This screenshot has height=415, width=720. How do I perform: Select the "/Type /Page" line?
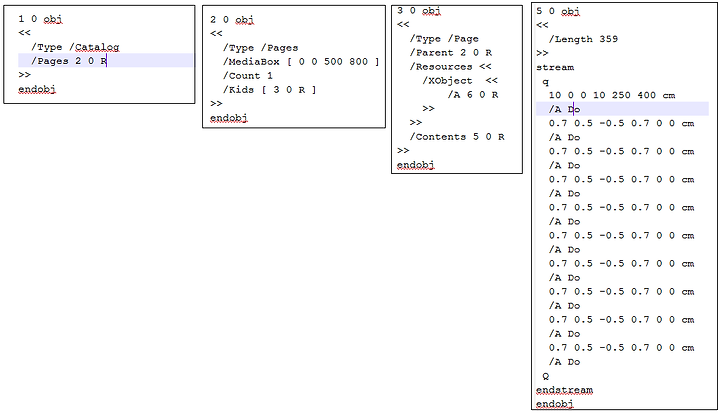[x=444, y=39]
